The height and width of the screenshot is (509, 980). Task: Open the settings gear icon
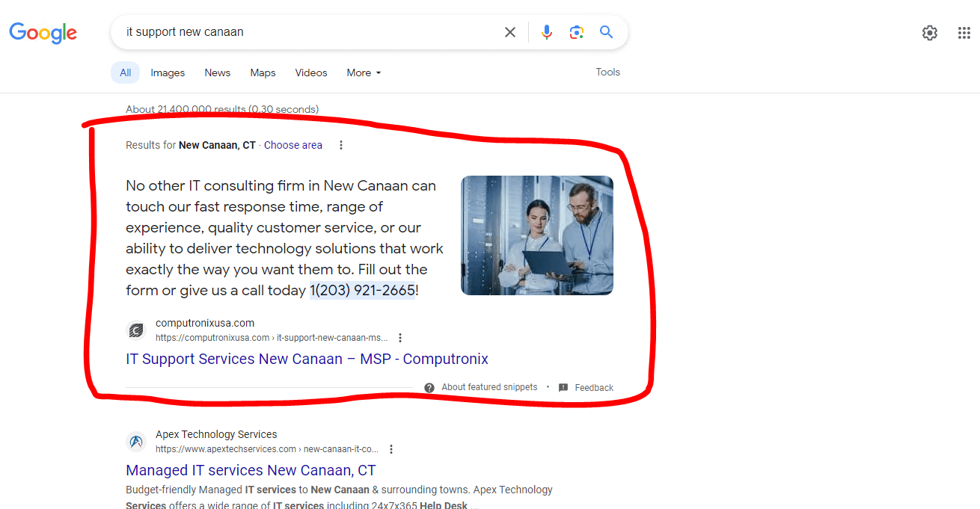click(929, 33)
